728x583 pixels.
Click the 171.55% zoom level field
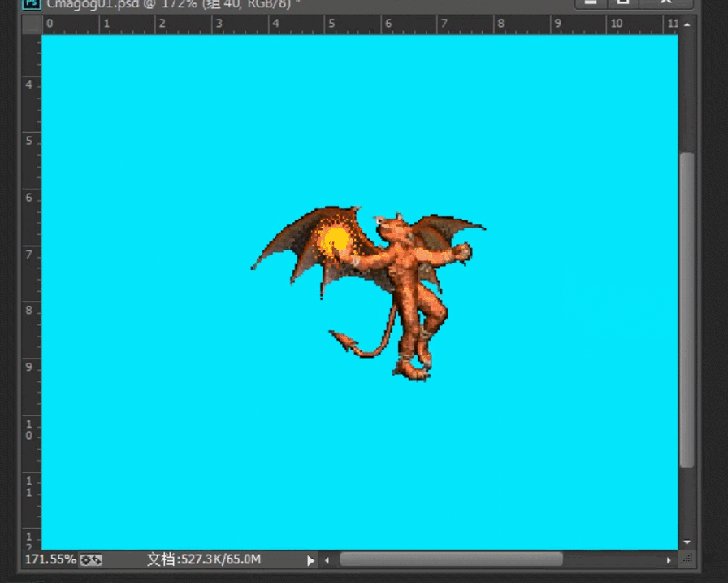tap(50, 559)
